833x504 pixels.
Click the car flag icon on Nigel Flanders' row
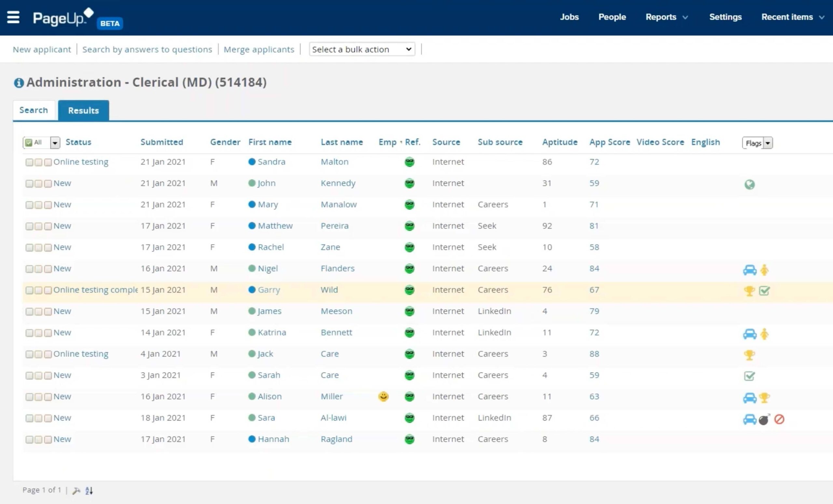coord(750,270)
